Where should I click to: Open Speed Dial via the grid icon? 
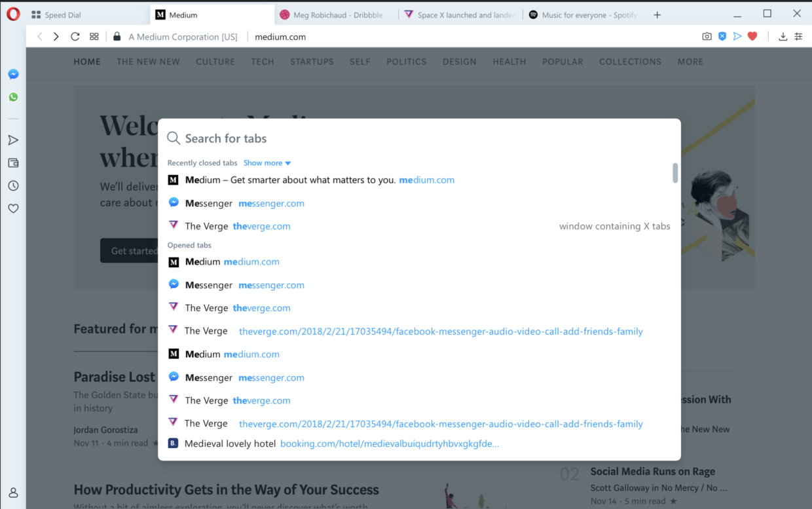point(94,37)
